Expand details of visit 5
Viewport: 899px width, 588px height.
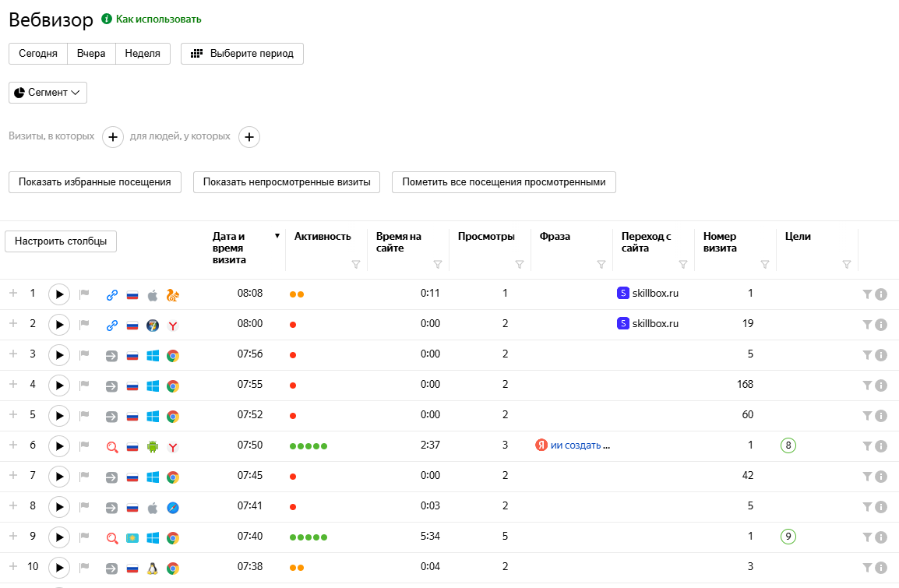[13, 414]
